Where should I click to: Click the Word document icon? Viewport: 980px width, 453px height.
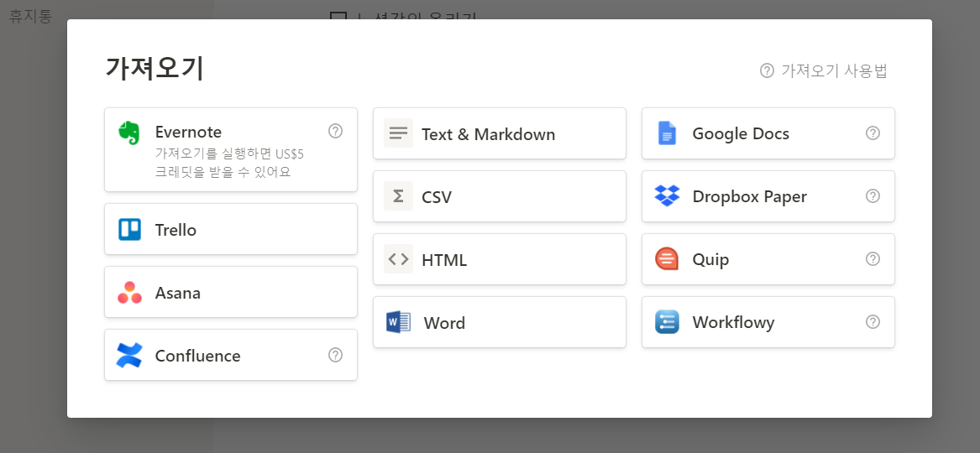[398, 322]
